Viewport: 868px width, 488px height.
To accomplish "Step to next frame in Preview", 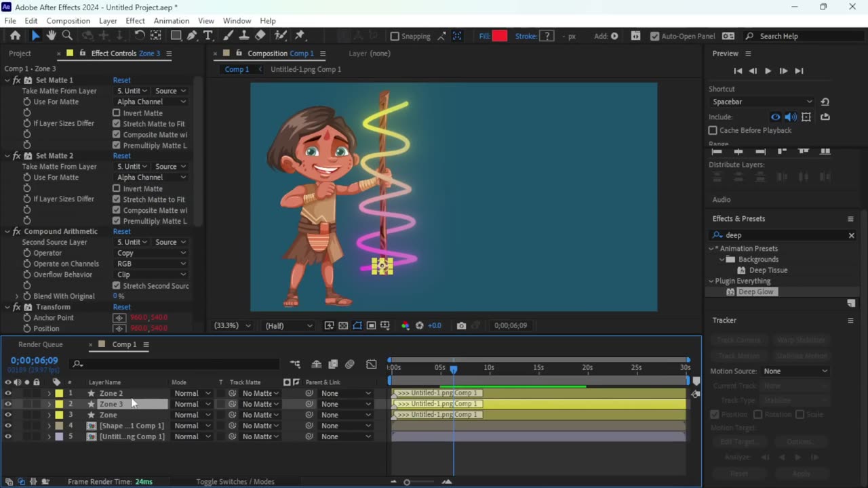I will point(783,71).
